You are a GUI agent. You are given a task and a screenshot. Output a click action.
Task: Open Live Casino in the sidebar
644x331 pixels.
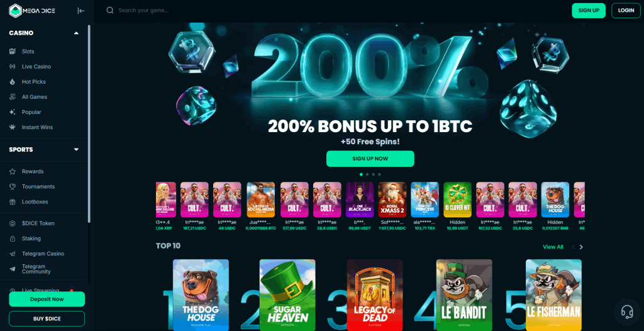click(x=36, y=67)
